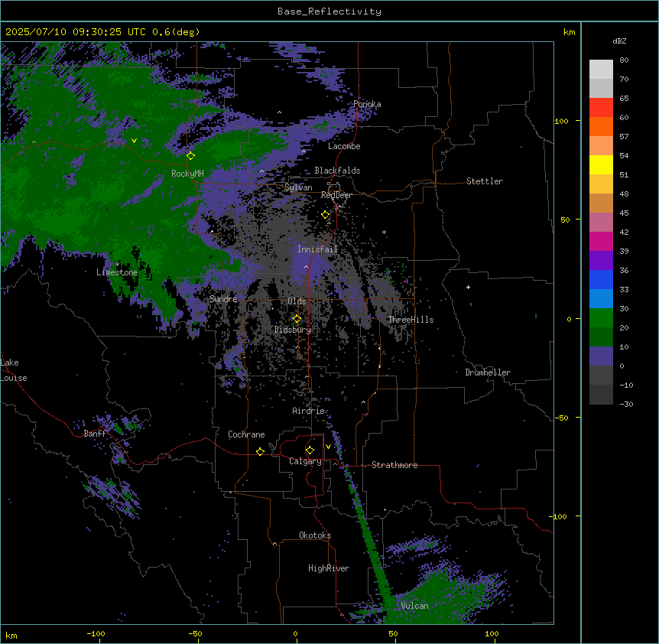Click the yellow V marker east of Calgary's diamond
Screen dimensions: 659x644
[328, 447]
